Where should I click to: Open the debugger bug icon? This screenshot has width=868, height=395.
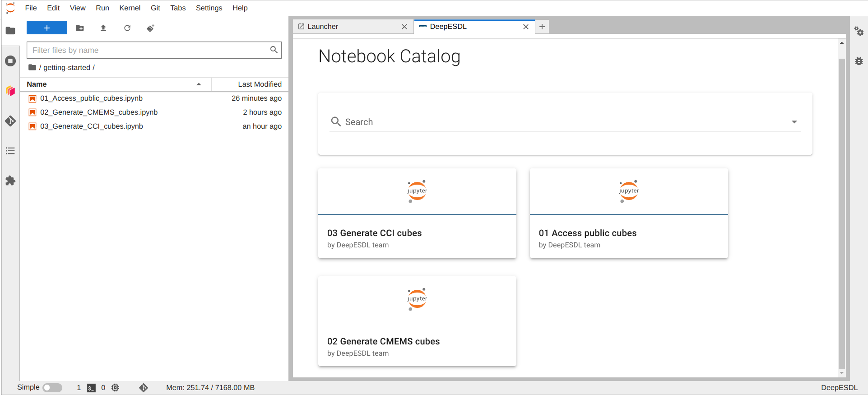click(x=859, y=61)
